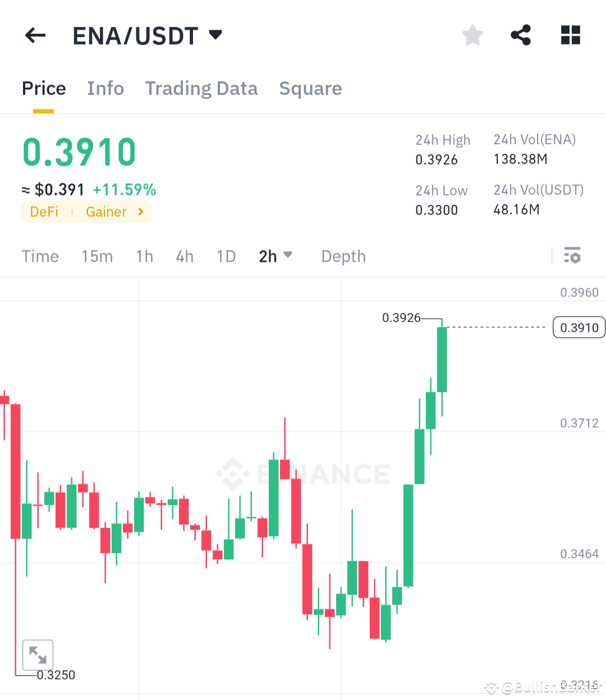The height and width of the screenshot is (700, 606).
Task: Click the 0.3910 price label on the chart
Action: [579, 327]
